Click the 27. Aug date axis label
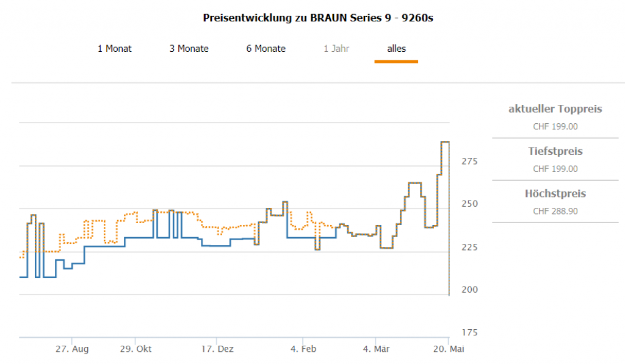 tap(72, 349)
